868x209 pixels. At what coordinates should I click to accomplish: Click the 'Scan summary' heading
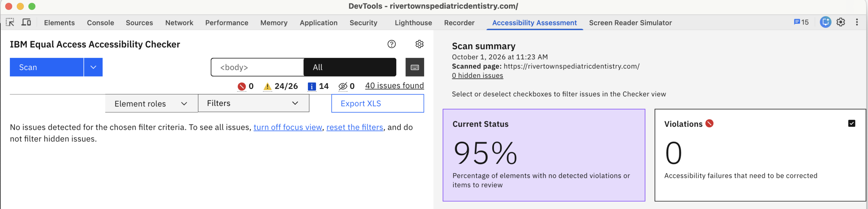coord(484,46)
